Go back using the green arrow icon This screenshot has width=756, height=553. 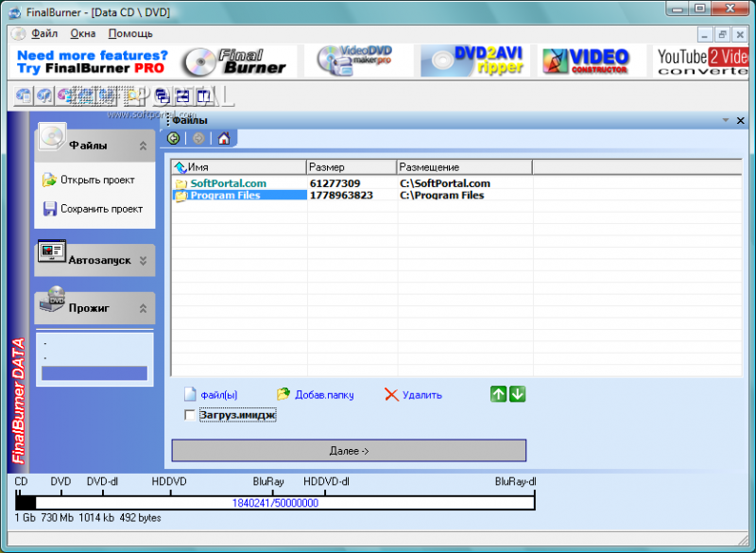[173, 139]
